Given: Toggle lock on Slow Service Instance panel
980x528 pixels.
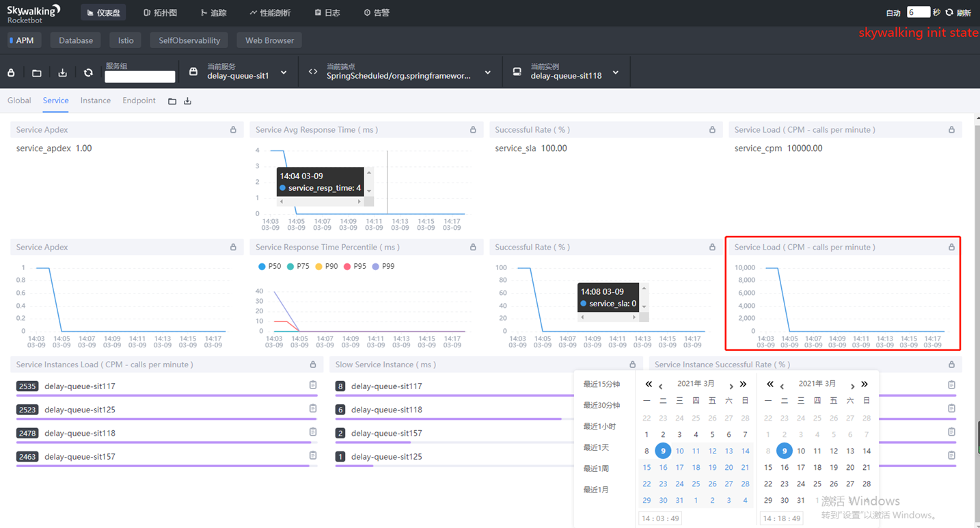Looking at the screenshot, I should tap(632, 365).
